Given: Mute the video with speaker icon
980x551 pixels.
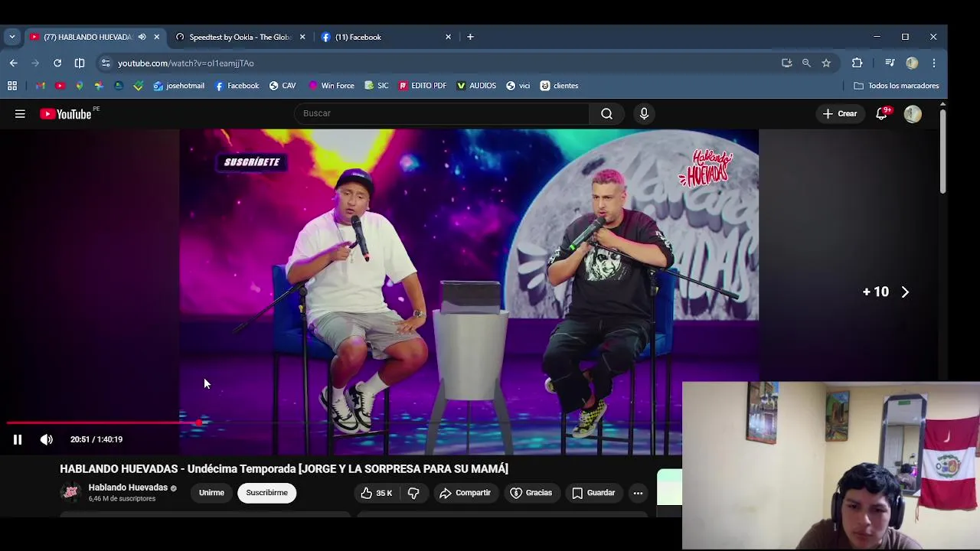Looking at the screenshot, I should click(x=47, y=439).
